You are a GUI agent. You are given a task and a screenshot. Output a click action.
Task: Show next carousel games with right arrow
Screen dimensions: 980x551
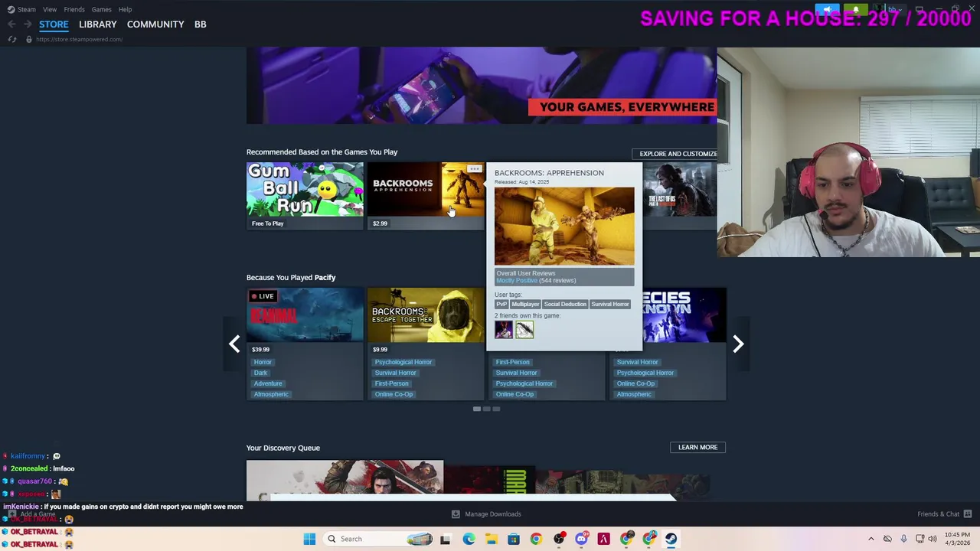coord(738,344)
